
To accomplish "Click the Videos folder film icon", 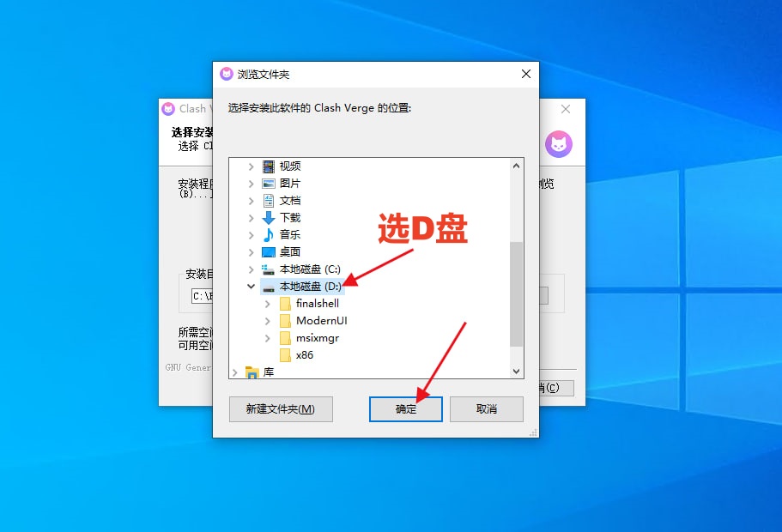I will (269, 166).
